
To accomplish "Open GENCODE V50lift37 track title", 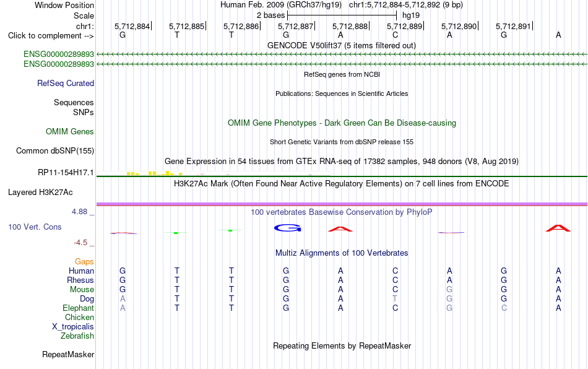I will [x=341, y=45].
